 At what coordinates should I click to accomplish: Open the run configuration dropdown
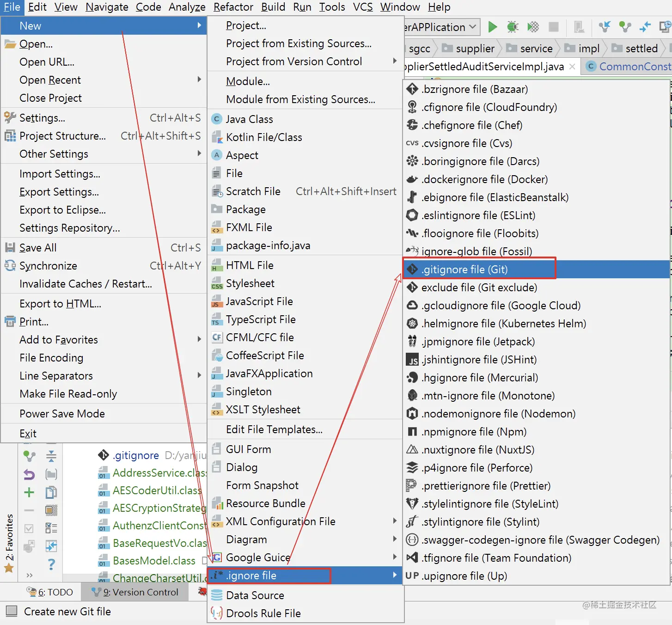pyautogui.click(x=441, y=27)
